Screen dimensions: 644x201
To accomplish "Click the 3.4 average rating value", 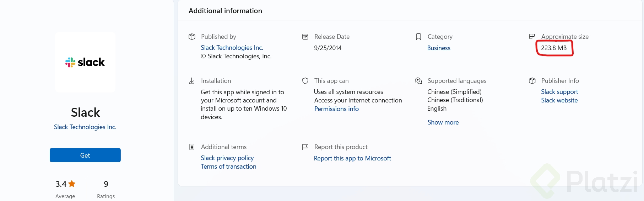I will tap(61, 184).
